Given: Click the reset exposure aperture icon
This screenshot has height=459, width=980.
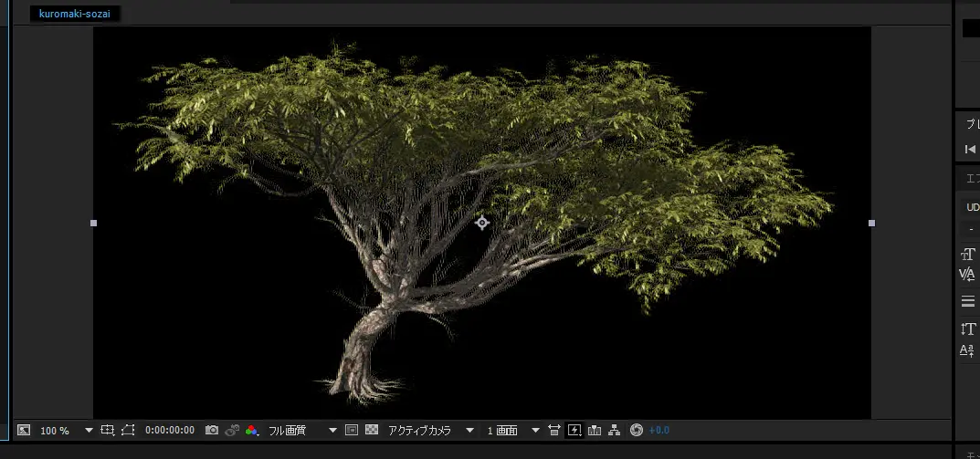Looking at the screenshot, I should point(637,430).
